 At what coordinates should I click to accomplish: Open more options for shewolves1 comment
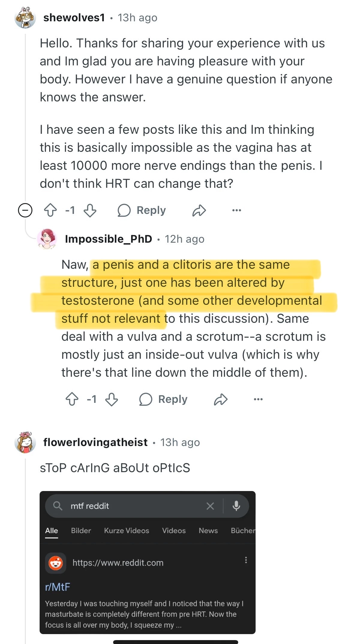236,210
